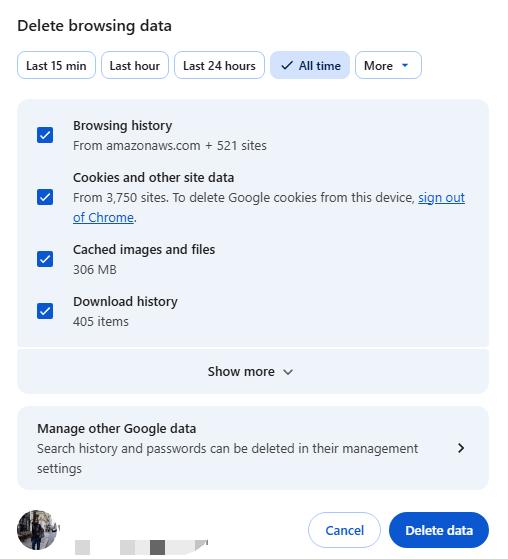The image size is (508, 559).
Task: Click the 'Delete browsing data' heading
Action: (x=94, y=26)
